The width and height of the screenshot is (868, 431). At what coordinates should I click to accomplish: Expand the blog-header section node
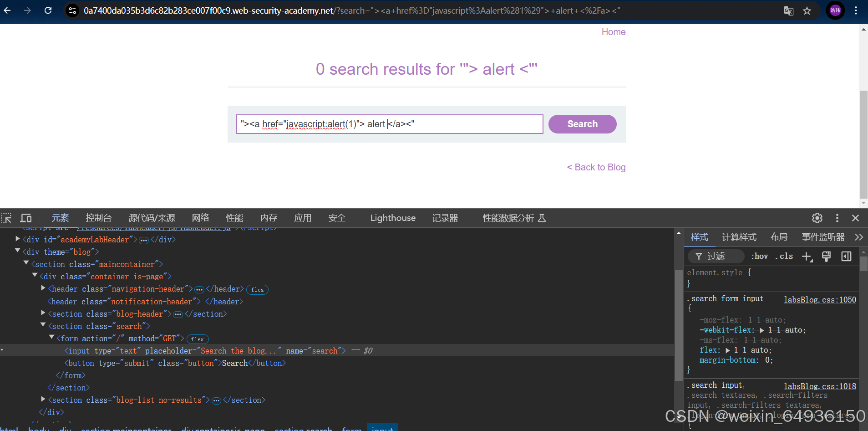coord(43,313)
